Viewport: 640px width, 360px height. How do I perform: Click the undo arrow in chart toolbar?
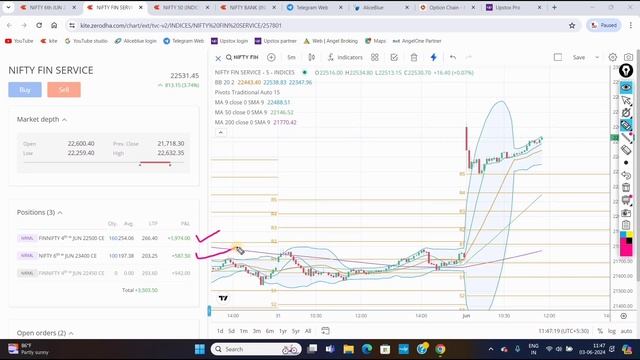pos(453,58)
